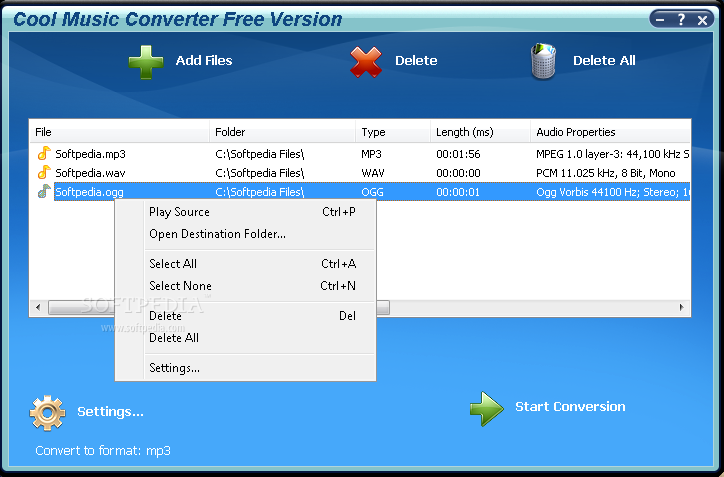Sort list by Length (ms) column header
This screenshot has width=724, height=477.
pos(480,132)
